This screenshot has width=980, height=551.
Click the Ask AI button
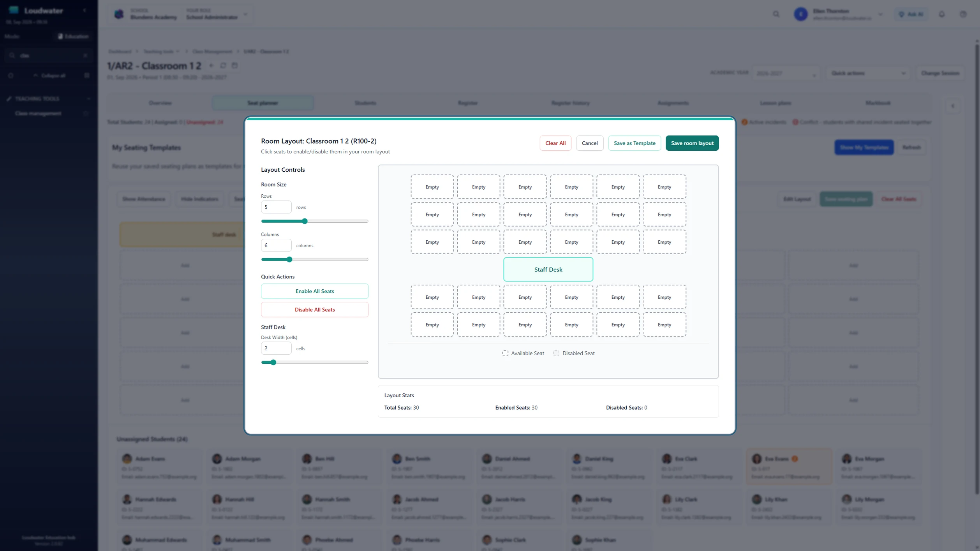click(x=911, y=14)
